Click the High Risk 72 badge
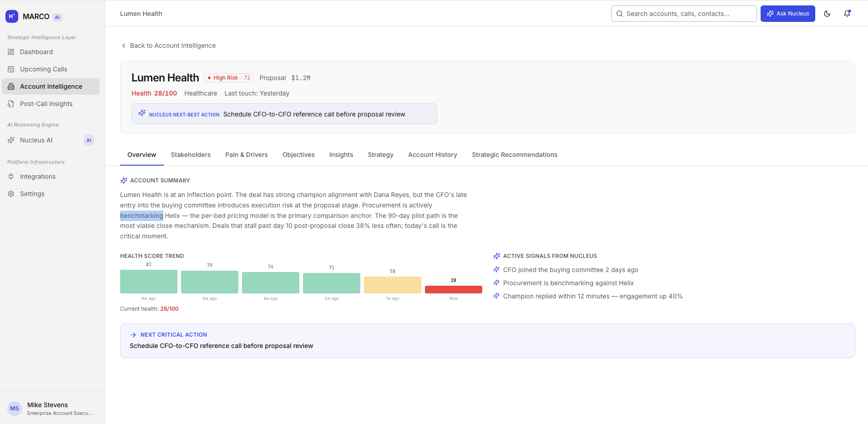This screenshot has height=424, width=868. 229,78
